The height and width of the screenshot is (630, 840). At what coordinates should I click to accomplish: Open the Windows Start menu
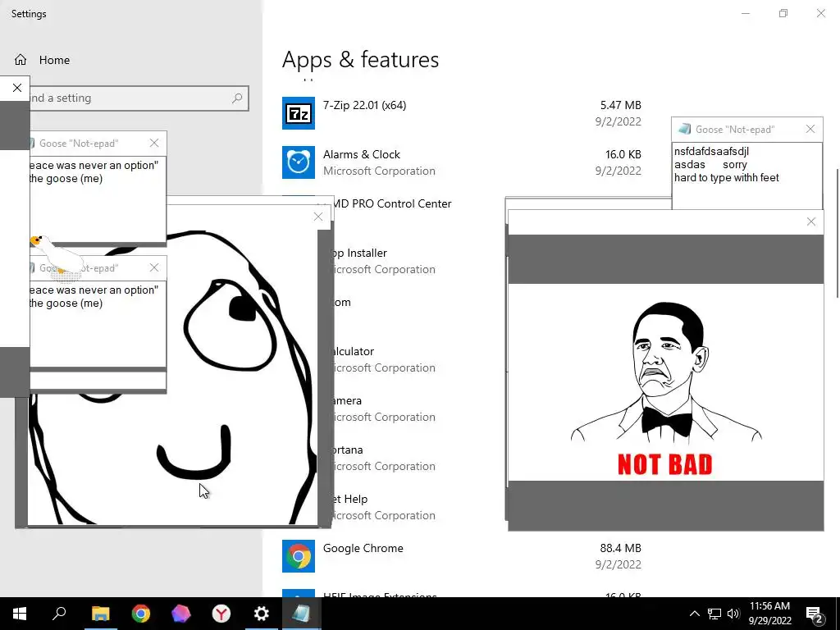point(20,614)
